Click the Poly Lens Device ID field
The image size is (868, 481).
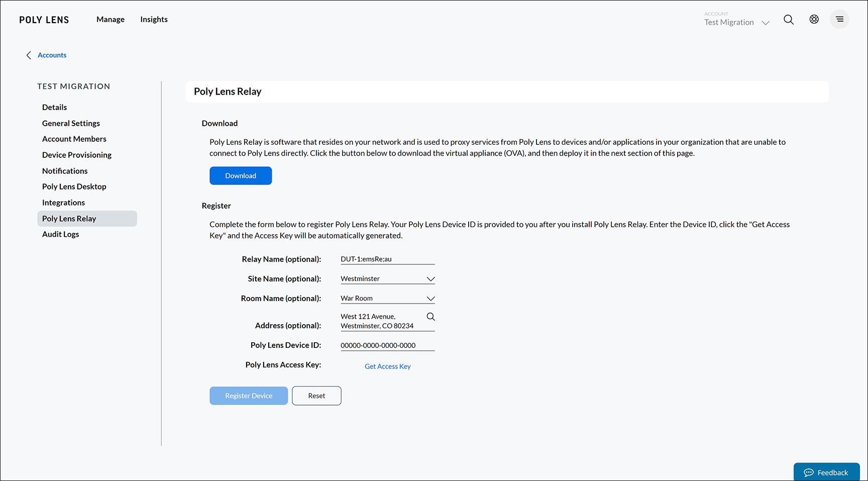click(x=387, y=345)
